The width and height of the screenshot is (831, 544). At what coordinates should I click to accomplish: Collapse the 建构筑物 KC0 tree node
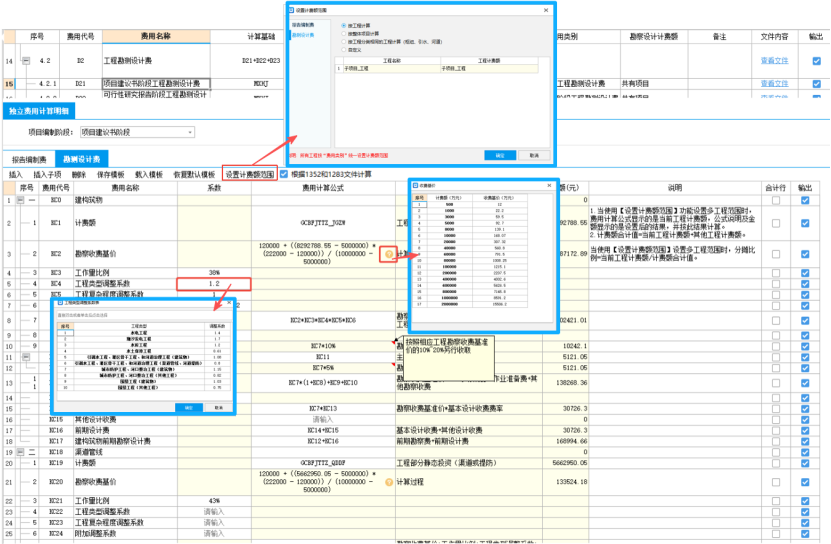[x=19, y=201]
